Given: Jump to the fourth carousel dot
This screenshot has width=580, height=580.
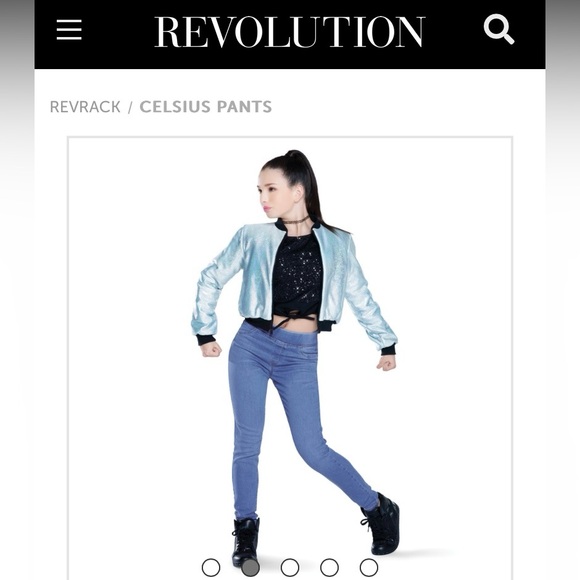Looking at the screenshot, I should pyautogui.click(x=329, y=567).
